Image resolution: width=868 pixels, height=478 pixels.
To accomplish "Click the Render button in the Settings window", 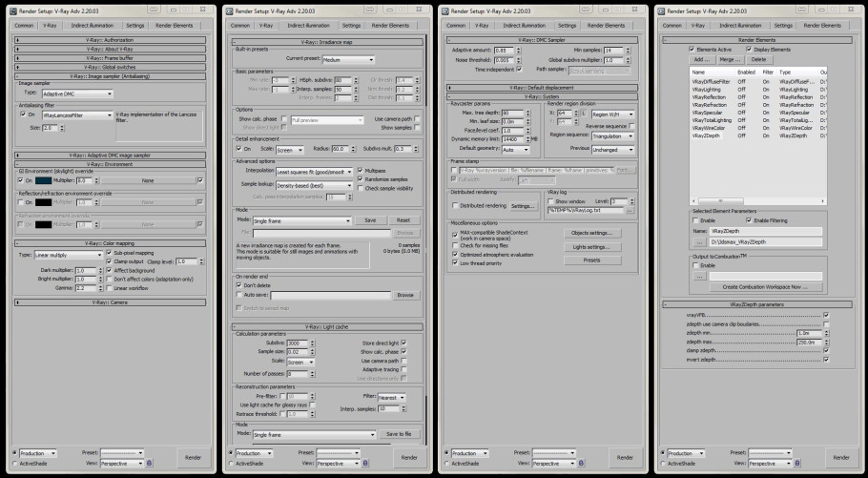I will 626,458.
